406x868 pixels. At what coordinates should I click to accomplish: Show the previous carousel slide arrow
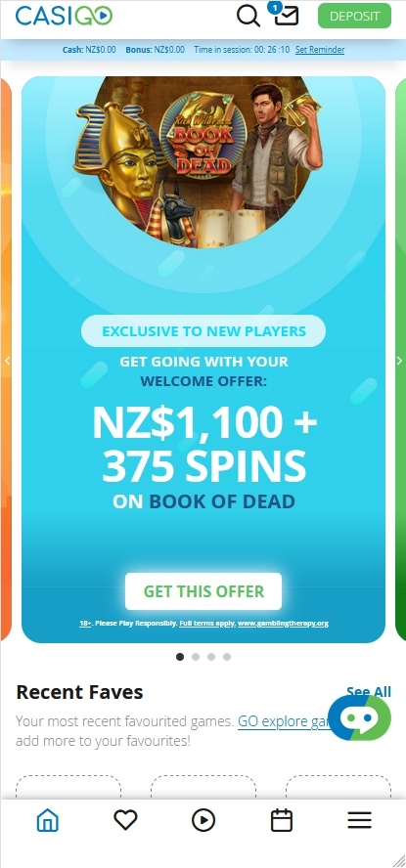tap(7, 361)
